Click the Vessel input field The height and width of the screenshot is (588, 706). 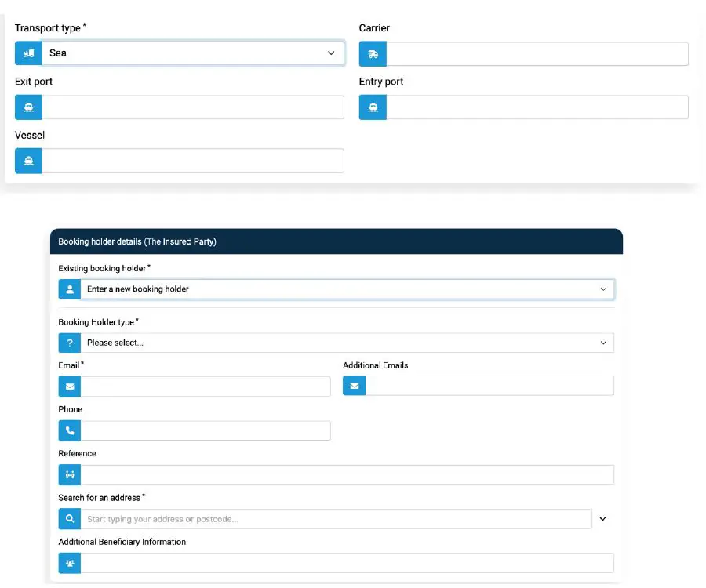coord(196,160)
